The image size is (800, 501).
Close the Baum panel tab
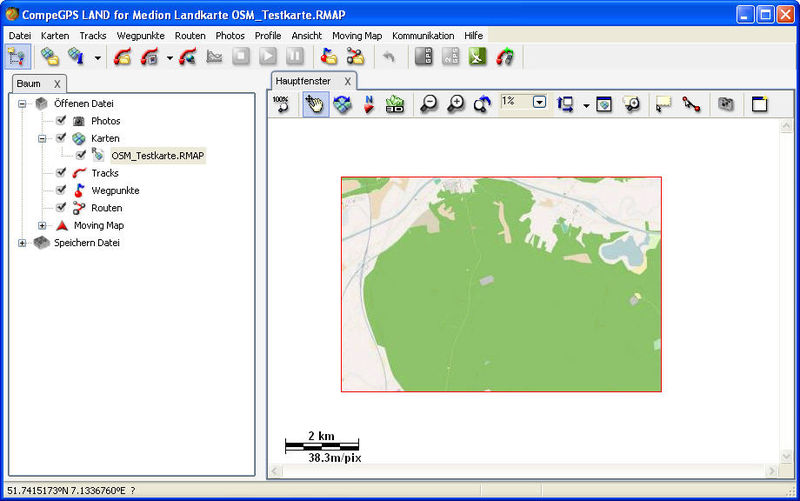(57, 84)
